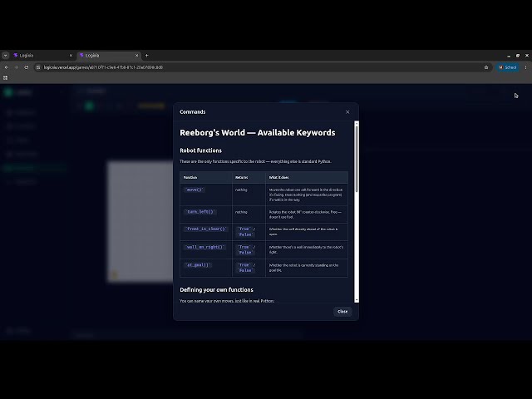Click the True value in front_is_clear() row
The width and height of the screenshot is (532, 399).
pos(244,229)
